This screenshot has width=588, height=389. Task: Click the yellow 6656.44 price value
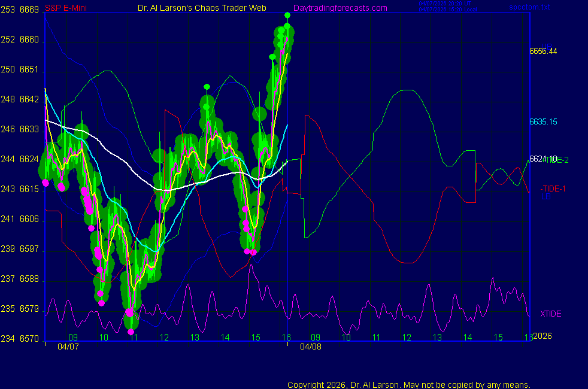pyautogui.click(x=543, y=51)
